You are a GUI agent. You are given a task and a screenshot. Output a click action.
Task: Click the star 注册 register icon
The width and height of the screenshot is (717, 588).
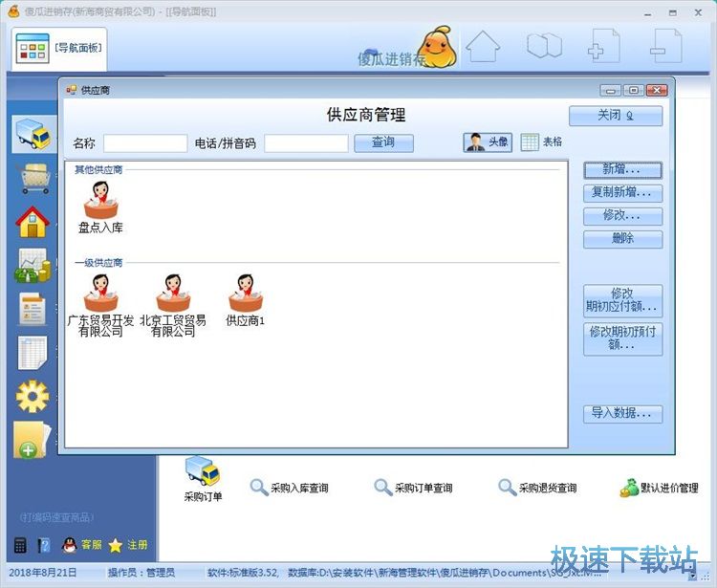(128, 545)
